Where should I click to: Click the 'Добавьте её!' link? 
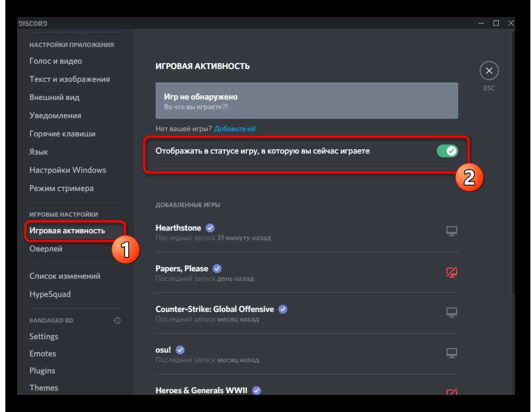click(235, 129)
